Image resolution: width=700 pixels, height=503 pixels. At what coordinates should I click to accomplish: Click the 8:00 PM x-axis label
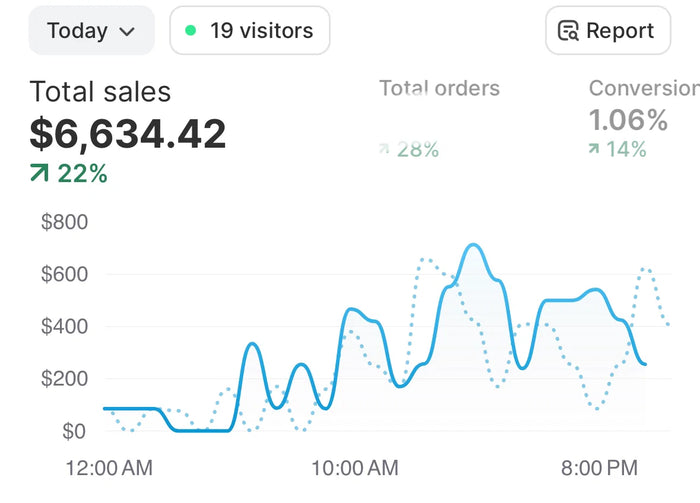pyautogui.click(x=599, y=468)
